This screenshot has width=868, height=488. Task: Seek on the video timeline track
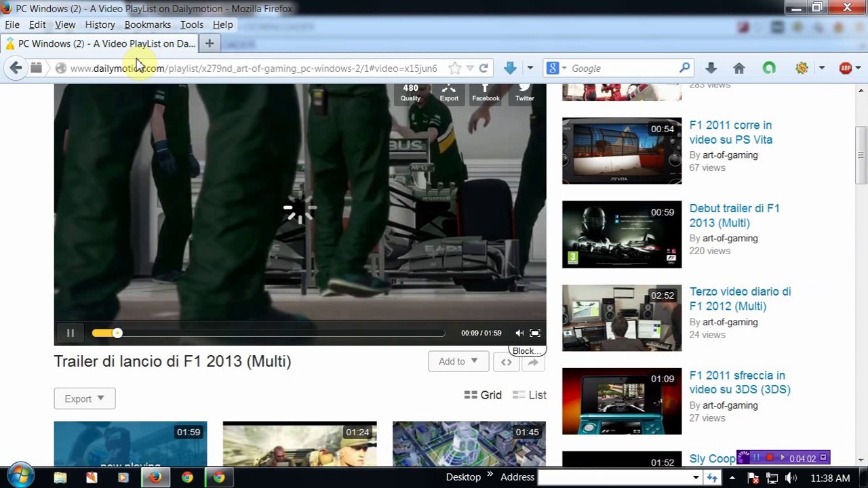pyautogui.click(x=269, y=333)
